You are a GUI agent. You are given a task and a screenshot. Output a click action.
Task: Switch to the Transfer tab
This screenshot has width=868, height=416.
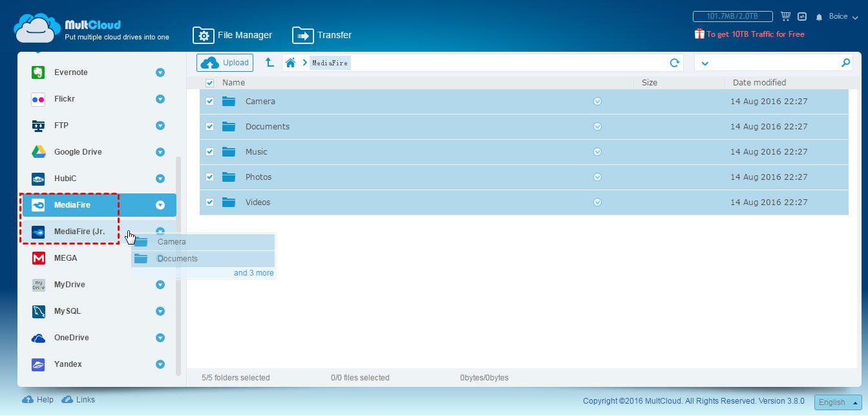point(322,35)
